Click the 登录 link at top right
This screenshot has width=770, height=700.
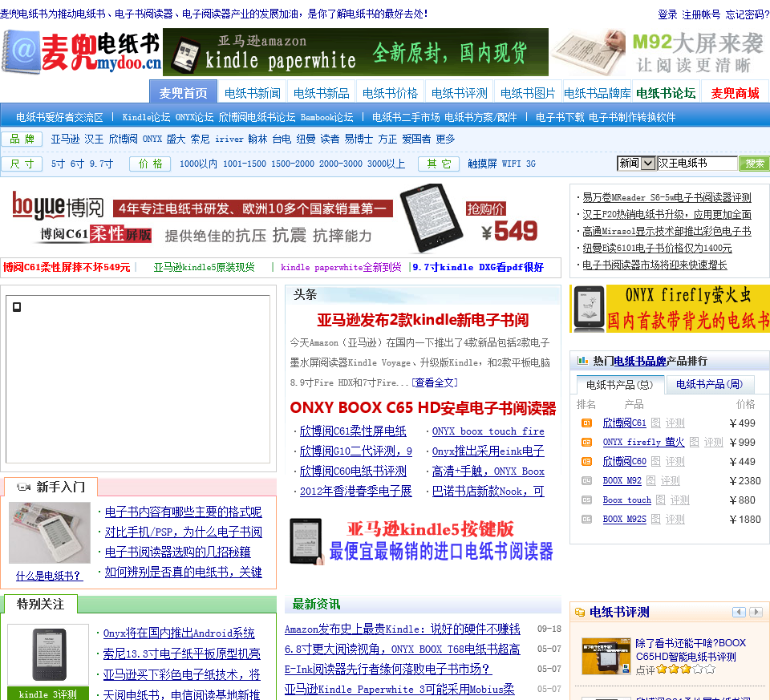[667, 14]
